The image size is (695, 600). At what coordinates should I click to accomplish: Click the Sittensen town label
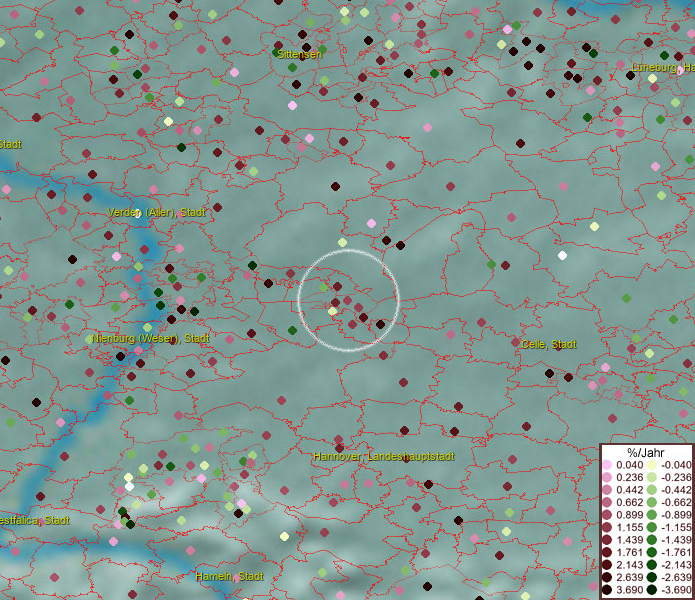coord(299,53)
